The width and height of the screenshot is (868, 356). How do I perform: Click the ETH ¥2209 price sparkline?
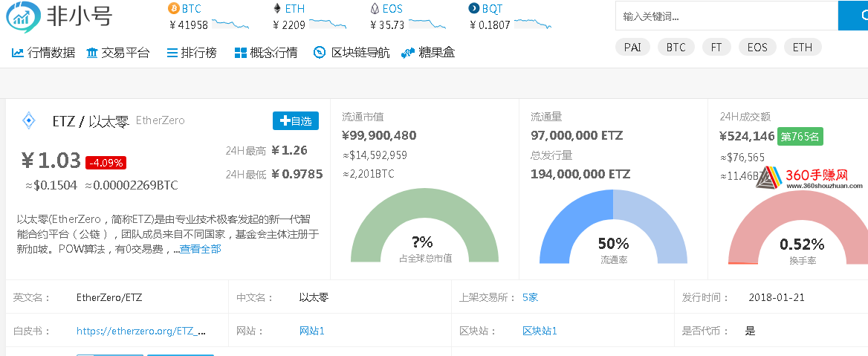click(328, 24)
